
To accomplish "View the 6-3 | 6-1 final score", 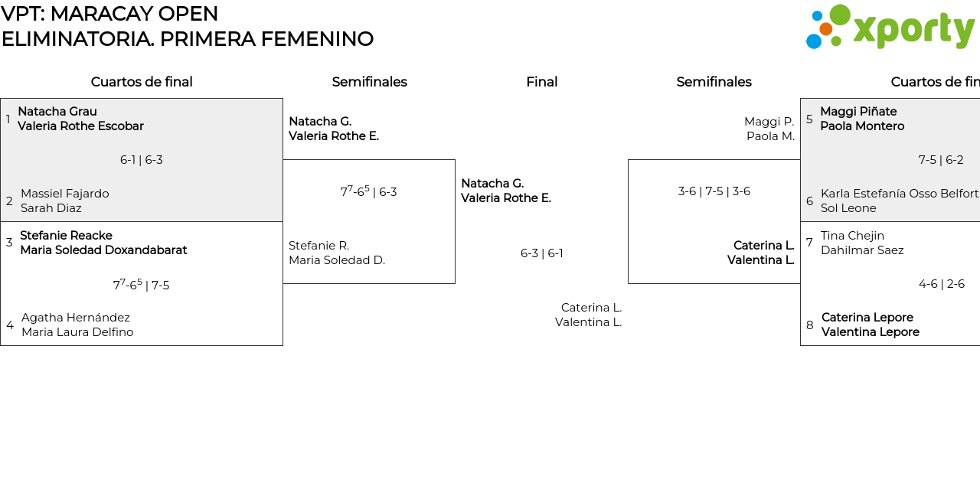I will (542, 253).
